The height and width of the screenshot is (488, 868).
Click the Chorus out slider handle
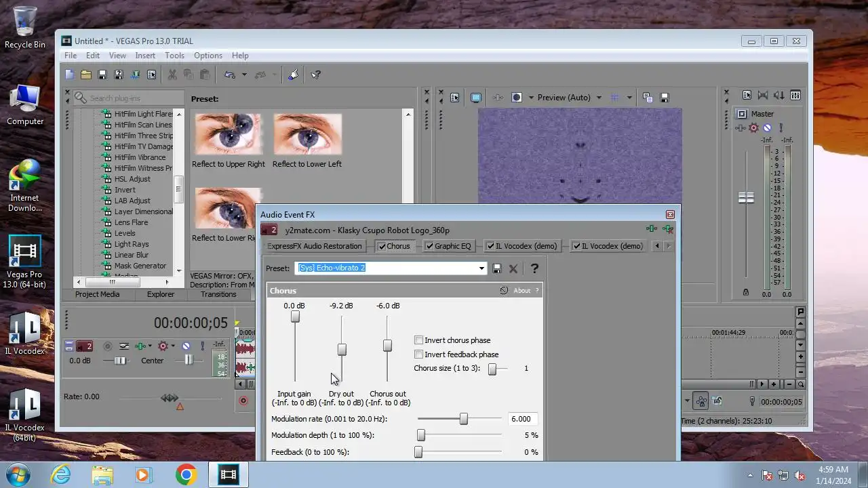(387, 346)
